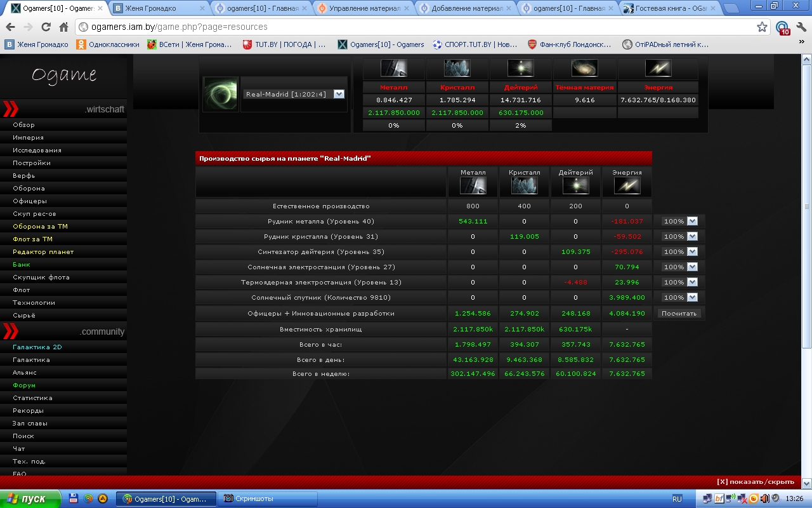The height and width of the screenshot is (508, 812).
Task: Open the Галактика 2D menu link
Action: click(x=37, y=347)
